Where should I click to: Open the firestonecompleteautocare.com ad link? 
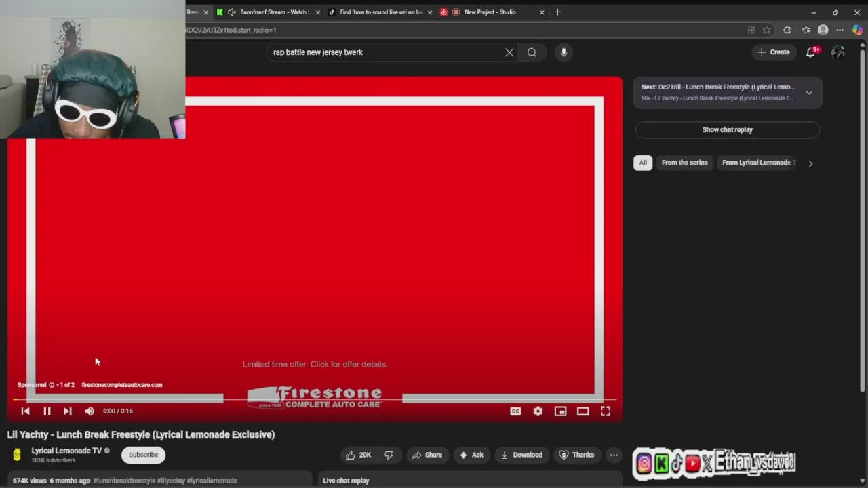pos(121,385)
